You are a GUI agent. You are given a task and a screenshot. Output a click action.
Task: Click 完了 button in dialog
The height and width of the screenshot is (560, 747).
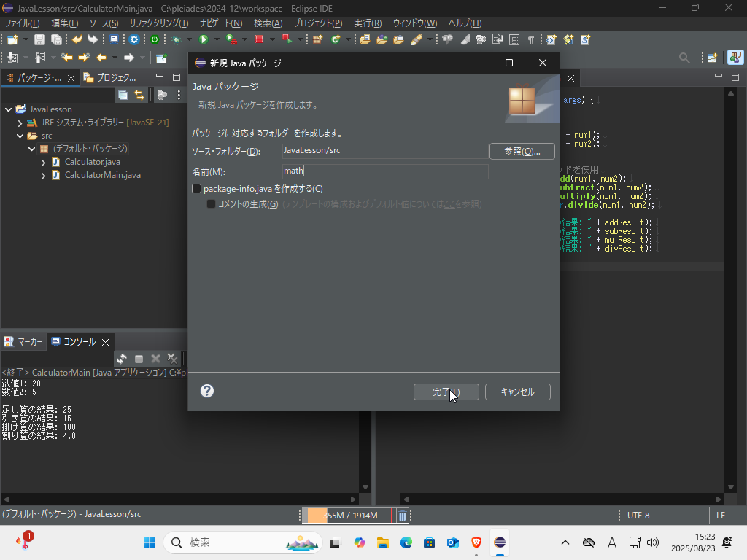(x=446, y=392)
